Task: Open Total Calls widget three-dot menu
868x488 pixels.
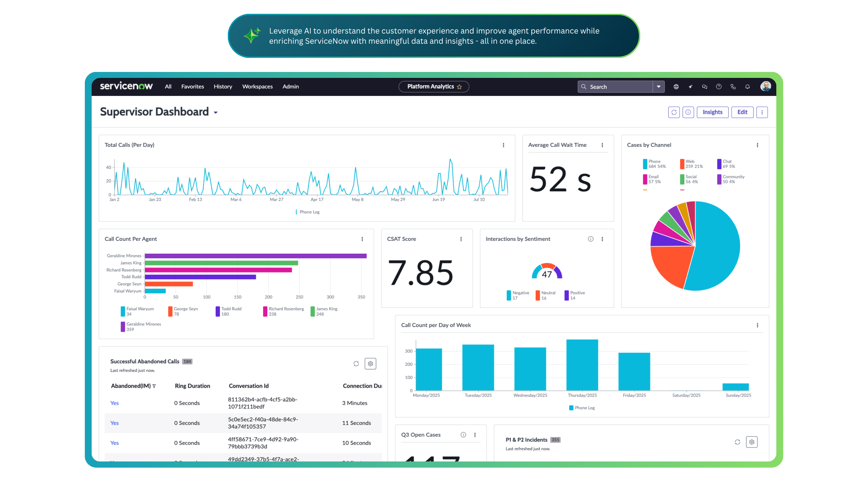Action: point(503,145)
